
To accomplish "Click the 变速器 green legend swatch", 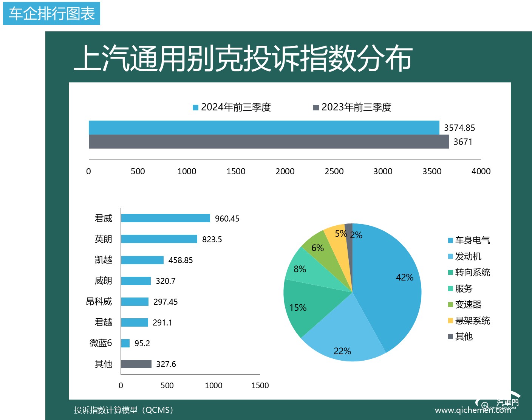I will [x=450, y=305].
